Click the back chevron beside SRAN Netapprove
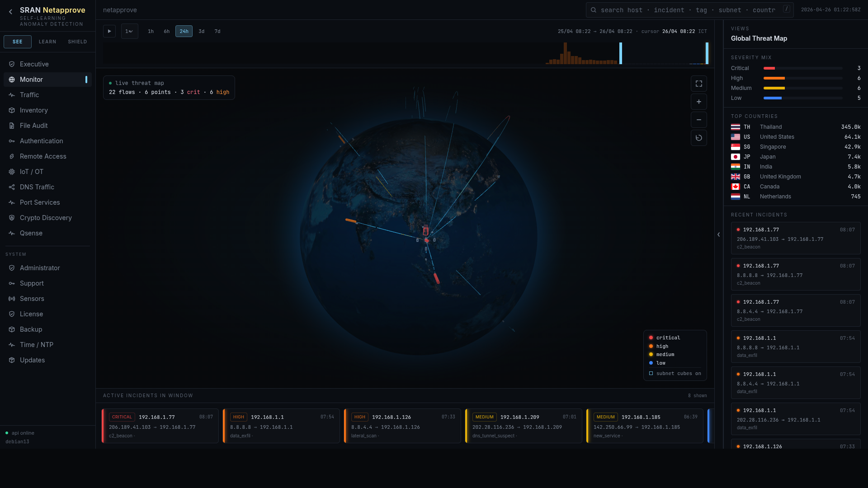Viewport: 868px width, 488px height. [10, 12]
